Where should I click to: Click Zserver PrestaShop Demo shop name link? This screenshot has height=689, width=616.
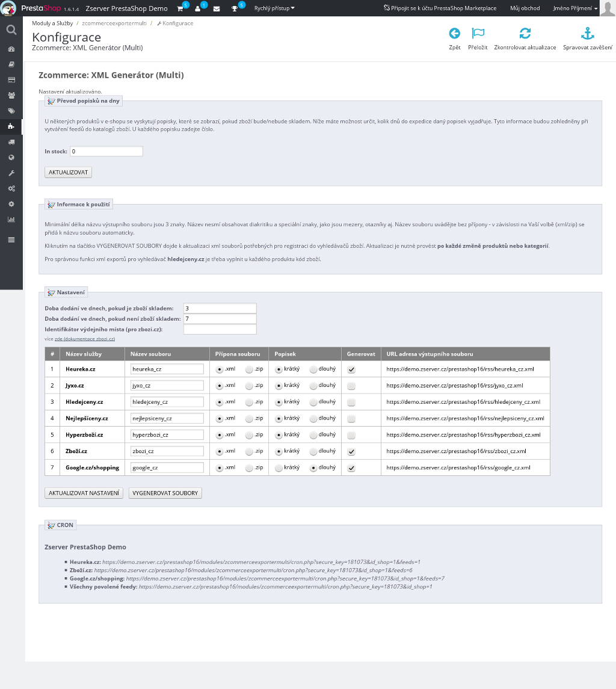click(x=126, y=8)
